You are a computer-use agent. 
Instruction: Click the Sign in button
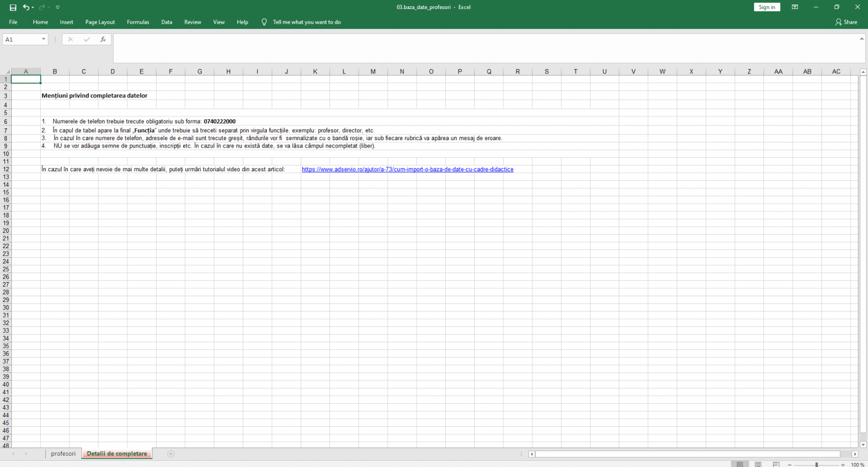coord(767,7)
